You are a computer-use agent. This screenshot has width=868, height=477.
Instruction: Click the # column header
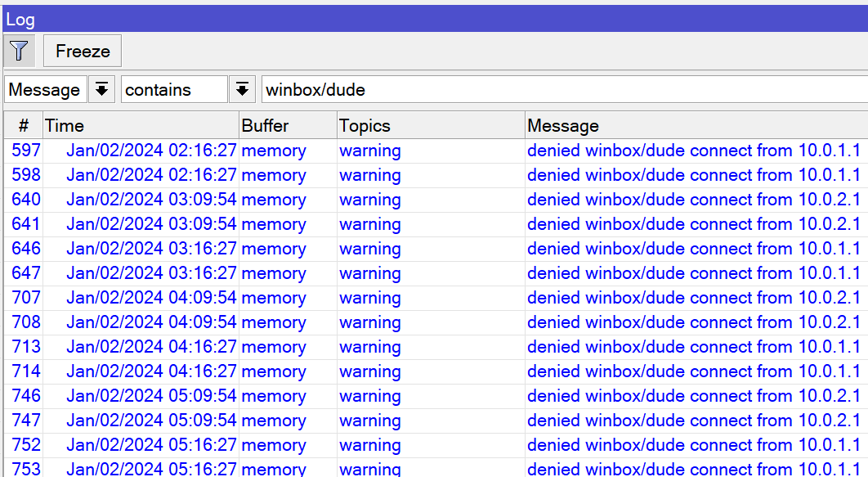23,125
